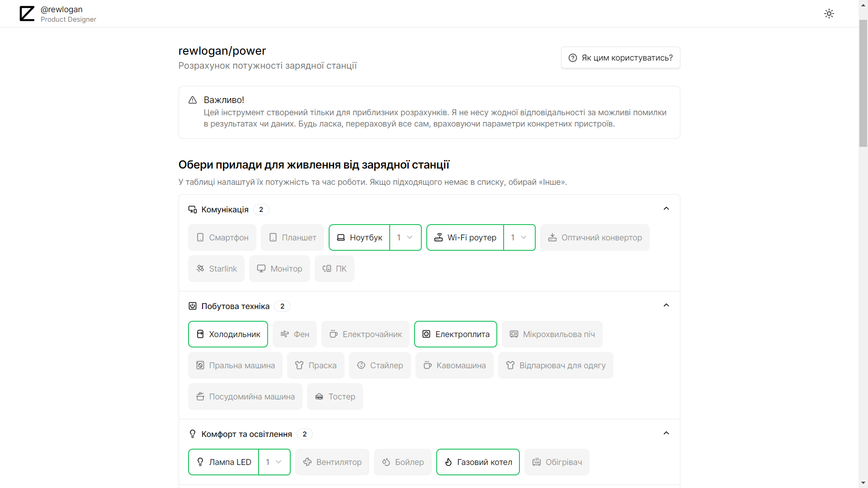The height and width of the screenshot is (488, 868).
Task: Enable the Смартфон device toggle
Action: (x=222, y=238)
